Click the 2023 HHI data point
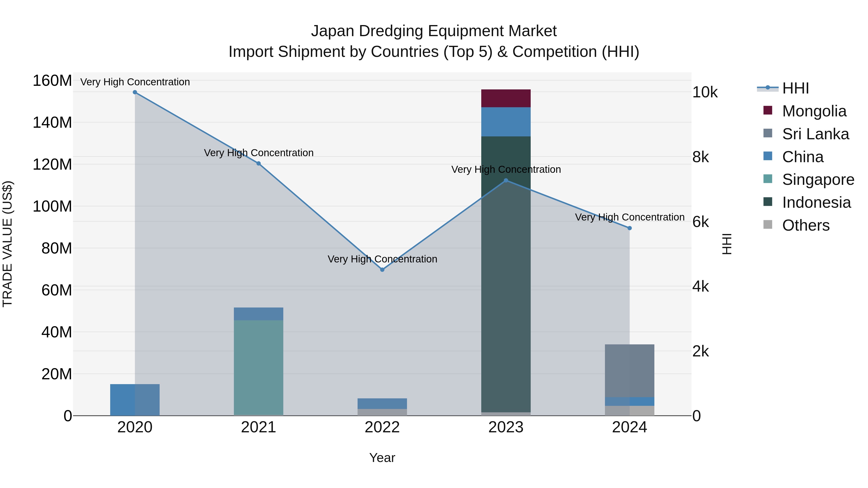Image resolution: width=868 pixels, height=488 pixels. click(x=506, y=180)
